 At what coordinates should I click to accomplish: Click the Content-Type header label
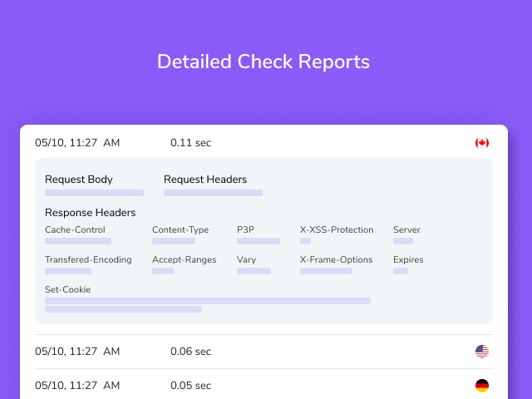click(x=180, y=229)
